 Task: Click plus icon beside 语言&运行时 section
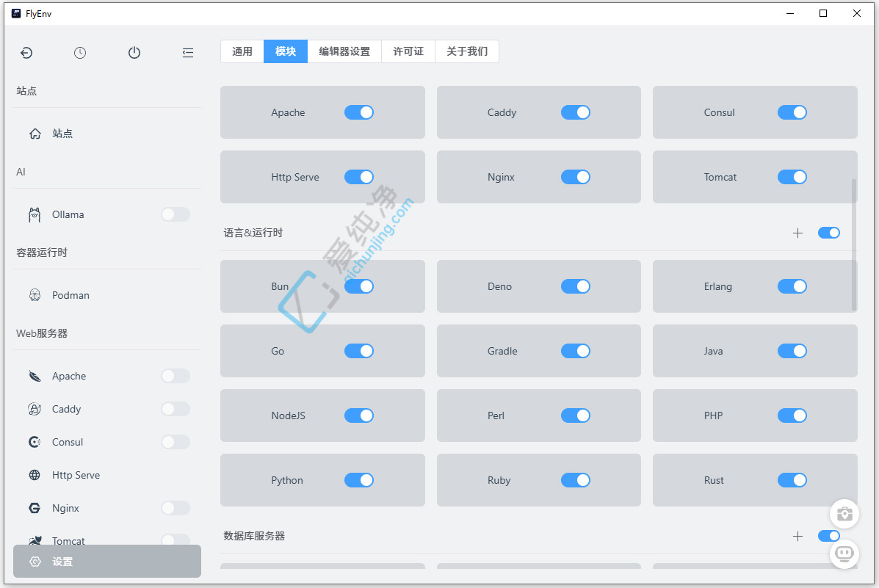pos(798,233)
